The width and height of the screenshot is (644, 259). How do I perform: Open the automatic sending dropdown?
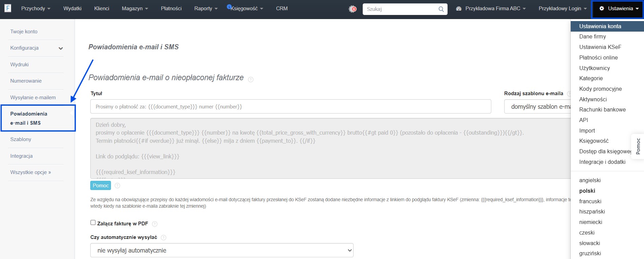click(222, 251)
